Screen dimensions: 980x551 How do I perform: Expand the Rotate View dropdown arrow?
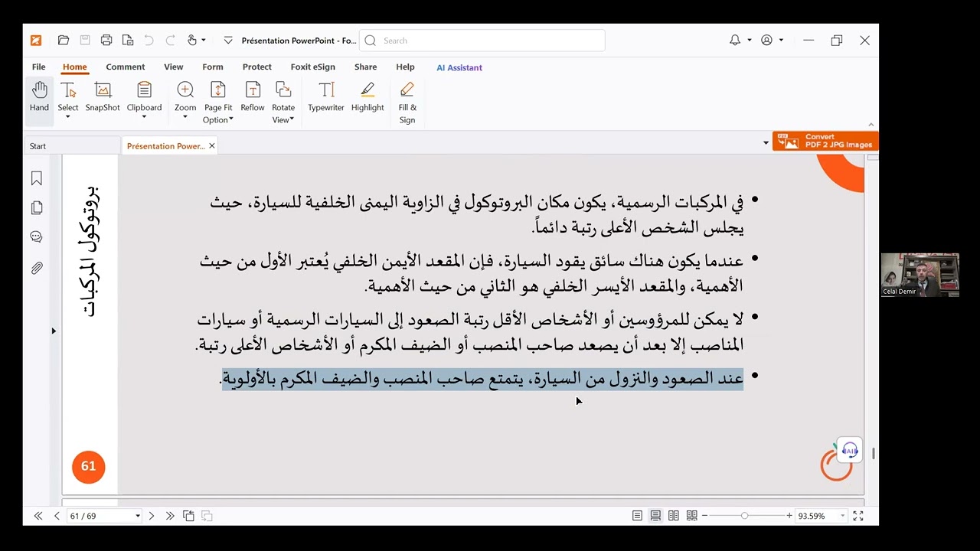pyautogui.click(x=292, y=119)
